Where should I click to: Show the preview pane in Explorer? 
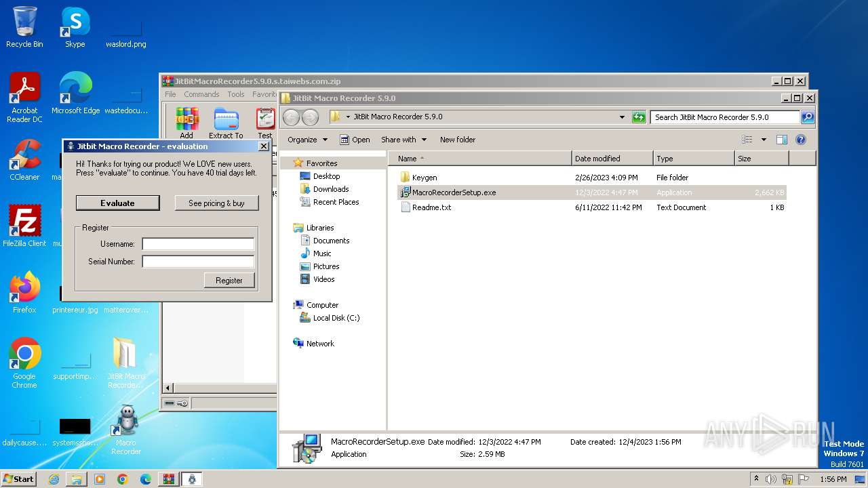coord(781,140)
